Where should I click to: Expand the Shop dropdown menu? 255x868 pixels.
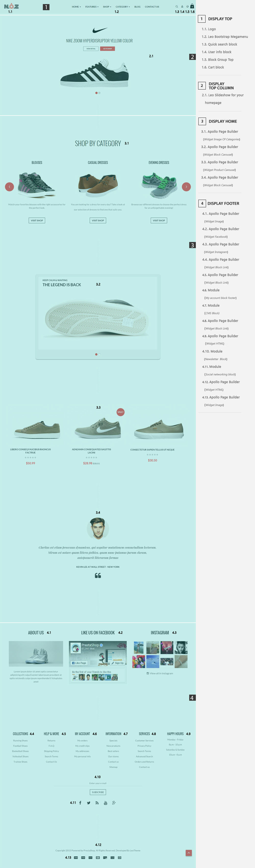click(107, 7)
